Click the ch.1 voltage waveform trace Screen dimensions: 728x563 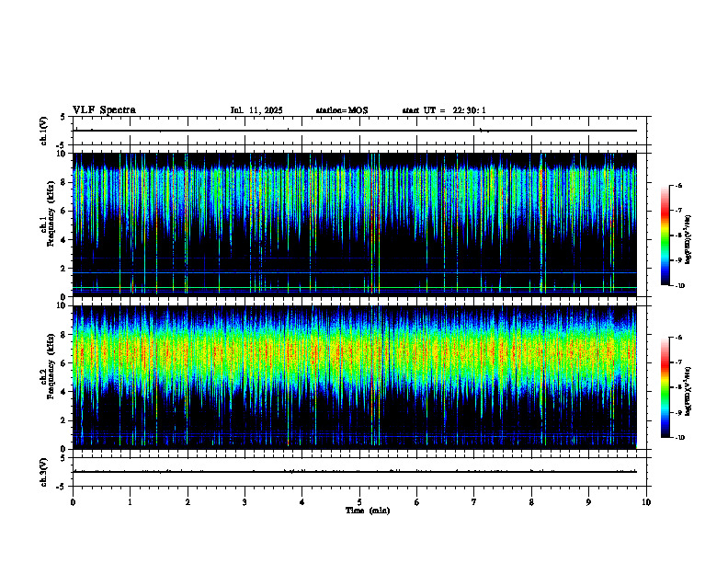point(355,131)
